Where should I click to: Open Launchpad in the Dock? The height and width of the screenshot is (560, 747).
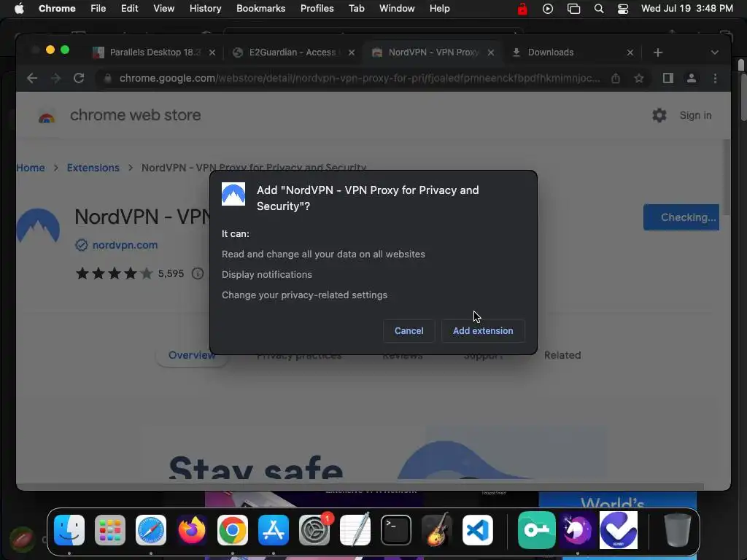coord(110,530)
